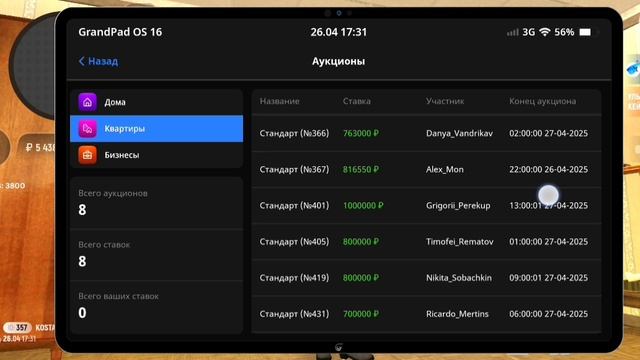Click the Всего ставок counter
640x360 pixels.
156,255
